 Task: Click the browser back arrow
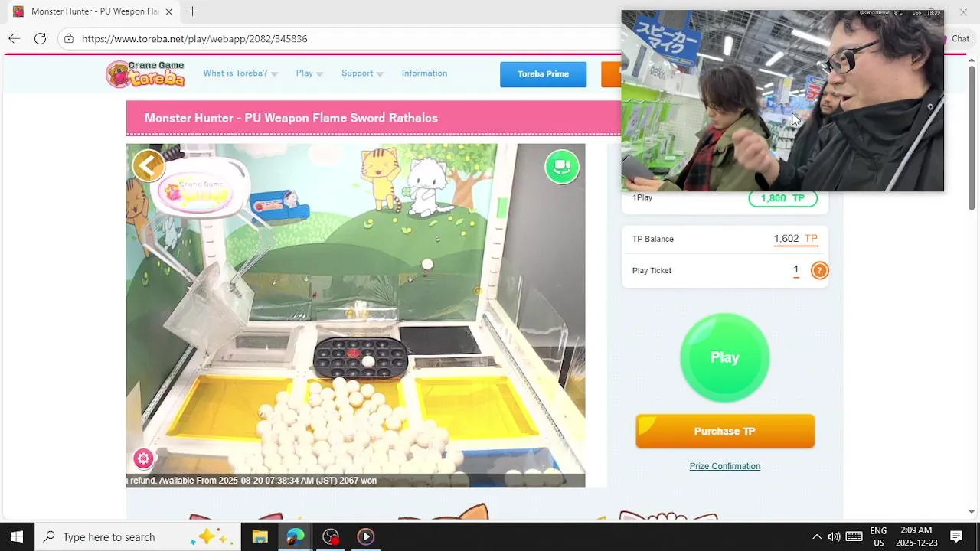click(15, 38)
